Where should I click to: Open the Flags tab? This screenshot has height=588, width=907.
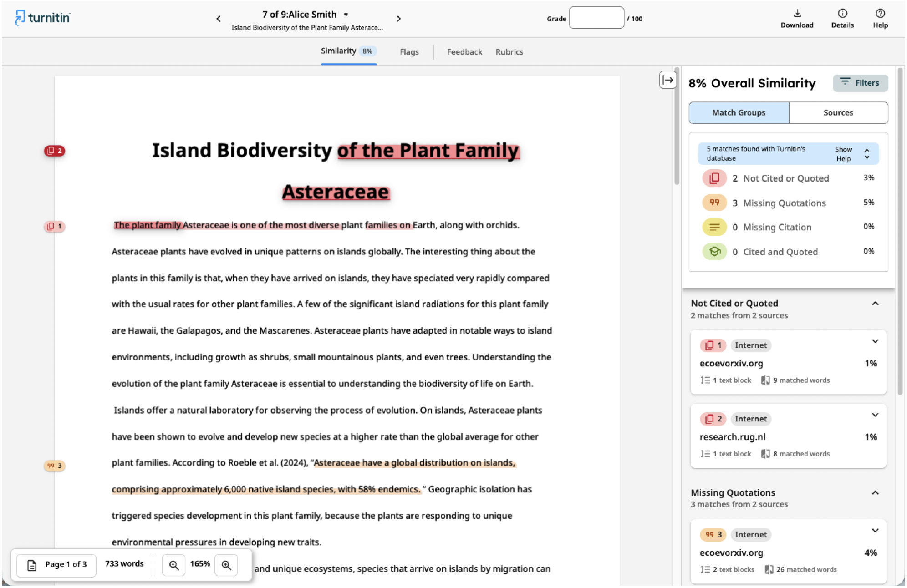pos(409,52)
